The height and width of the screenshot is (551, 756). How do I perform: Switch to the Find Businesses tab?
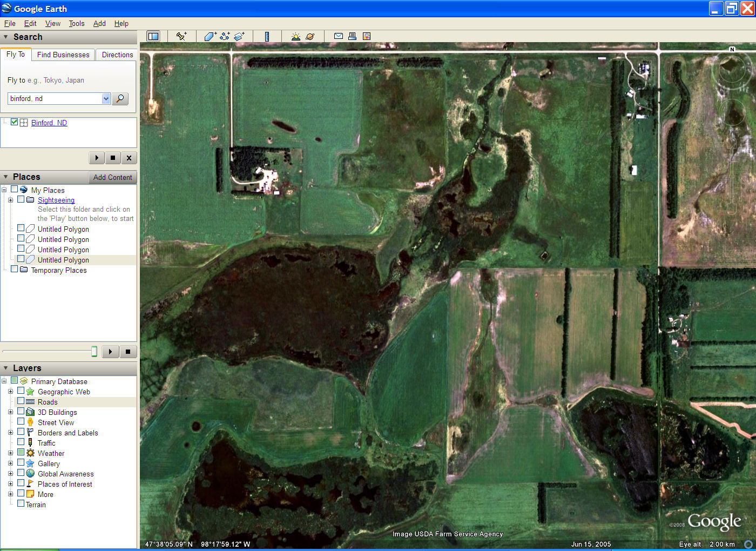[63, 55]
